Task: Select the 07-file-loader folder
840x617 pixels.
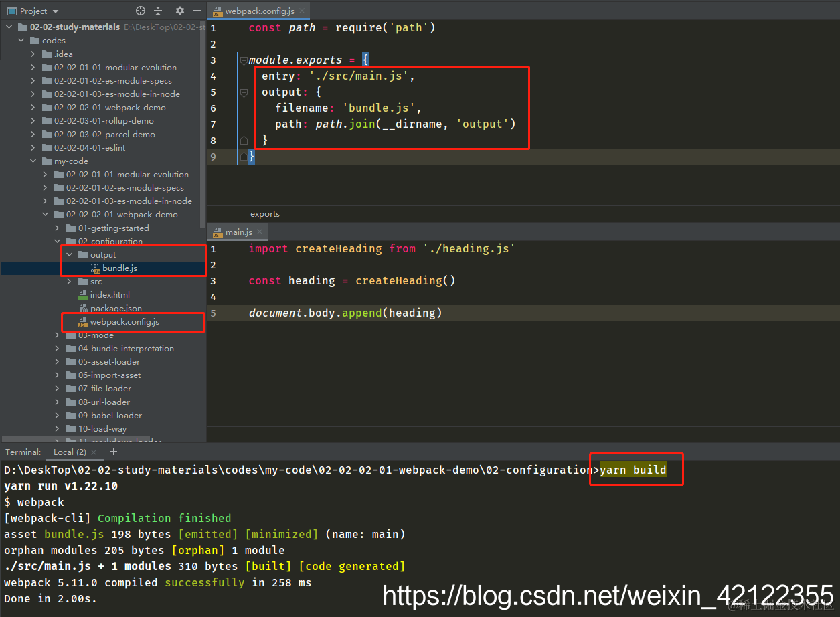Action: (x=104, y=389)
